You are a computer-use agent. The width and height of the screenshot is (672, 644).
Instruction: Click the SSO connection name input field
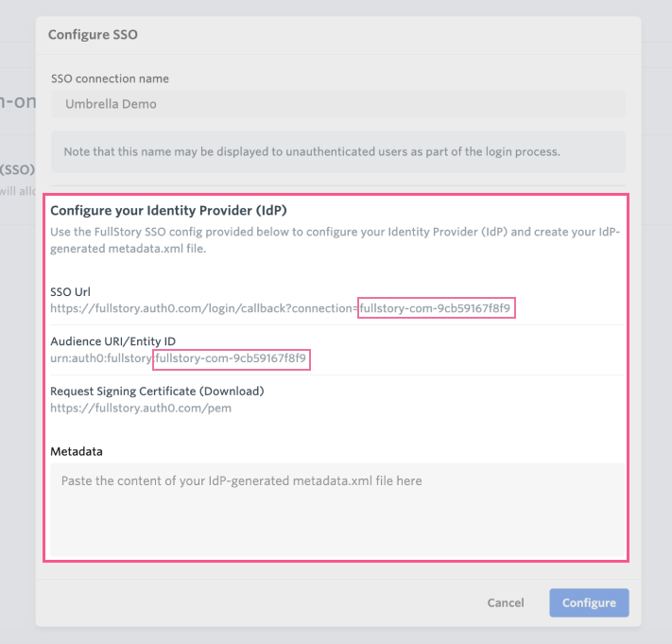click(x=337, y=104)
